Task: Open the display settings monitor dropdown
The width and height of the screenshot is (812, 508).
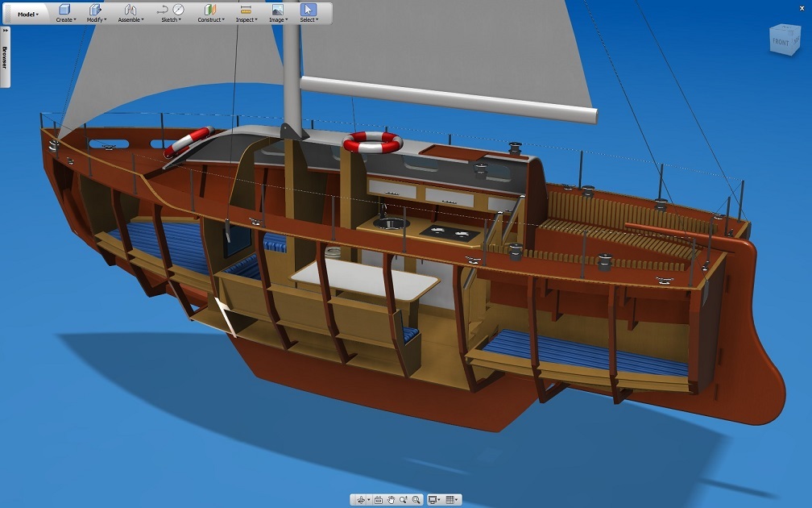Action: (434, 500)
